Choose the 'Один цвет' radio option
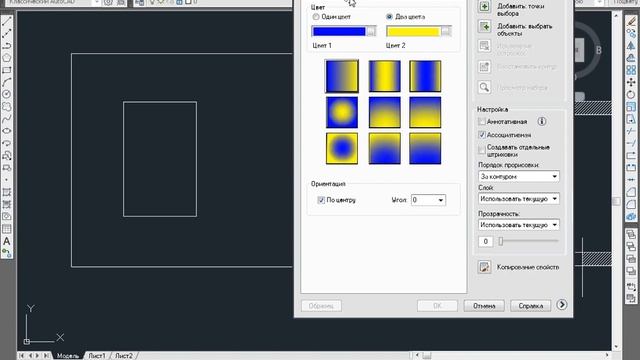This screenshot has width=640, height=360. click(x=316, y=17)
